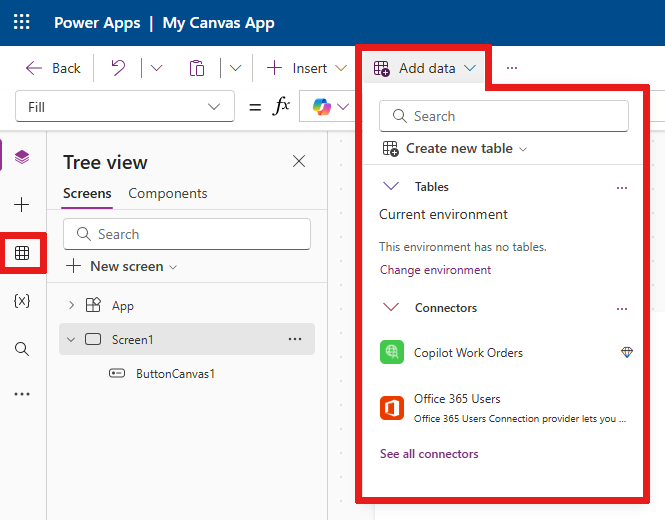665x520 pixels.
Task: Click the Paste clipboard icon
Action: 197,68
